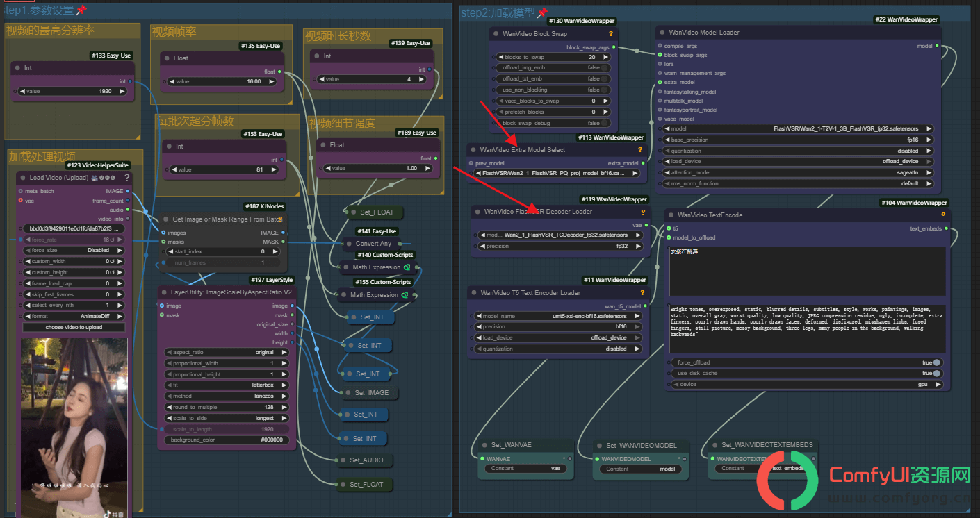This screenshot has height=518, width=980.
Task: Click the background_color #000000 field
Action: pos(227,440)
